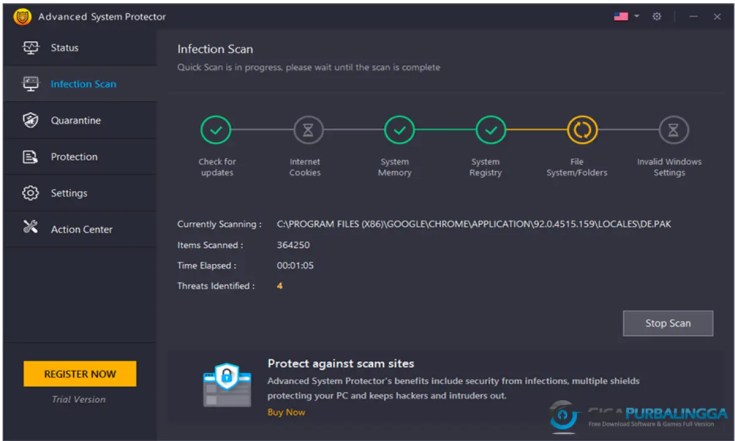Switch to the Protection tab
Image resolution: width=735 pixels, height=441 pixels.
[80, 157]
